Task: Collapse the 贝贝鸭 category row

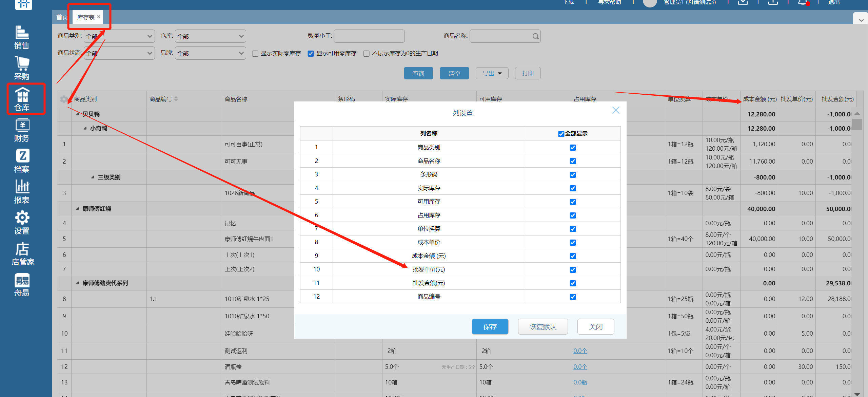Action: (78, 114)
